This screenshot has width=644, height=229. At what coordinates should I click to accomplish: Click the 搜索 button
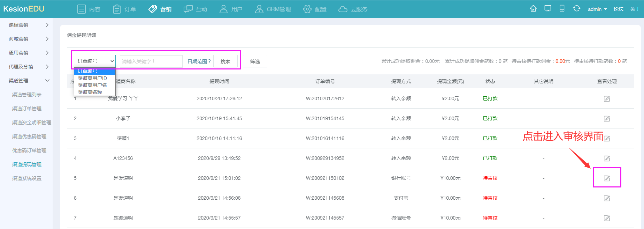[x=225, y=61]
